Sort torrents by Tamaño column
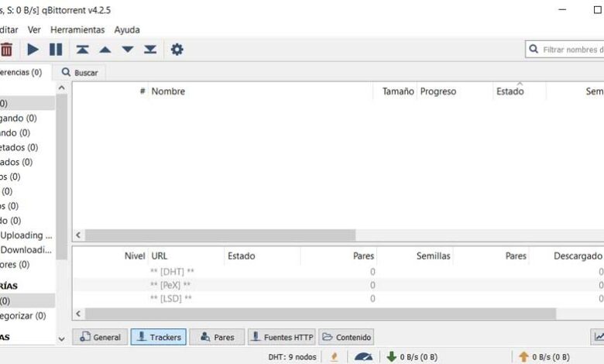This screenshot has height=364, width=604. [395, 91]
